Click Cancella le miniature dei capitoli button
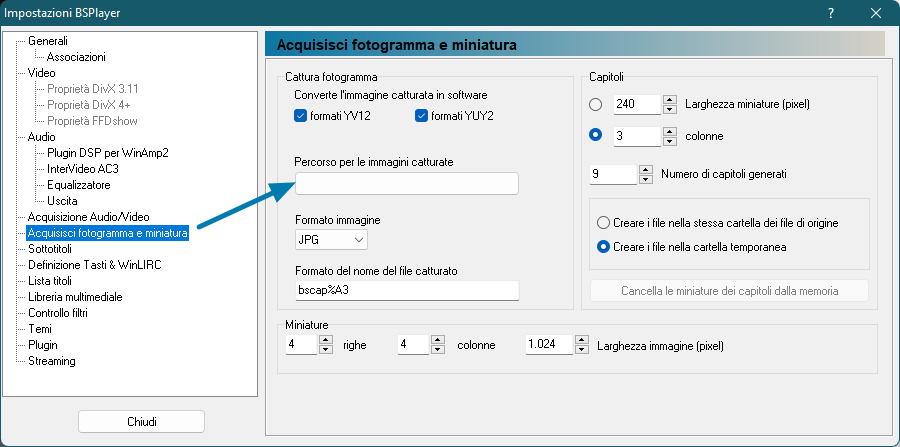The height and width of the screenshot is (447, 900). coord(730,291)
